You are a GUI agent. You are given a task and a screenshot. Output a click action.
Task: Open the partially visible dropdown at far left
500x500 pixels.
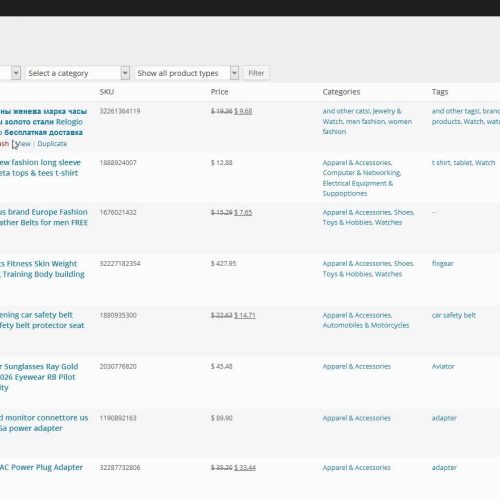click(x=10, y=73)
